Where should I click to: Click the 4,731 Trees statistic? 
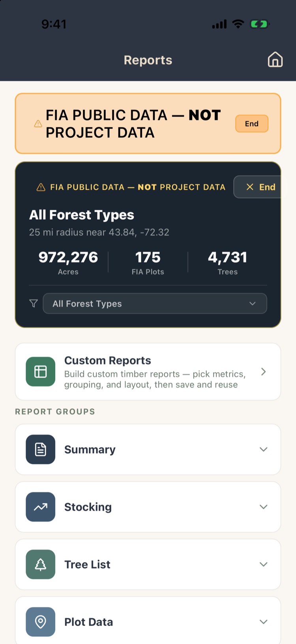pos(228,263)
